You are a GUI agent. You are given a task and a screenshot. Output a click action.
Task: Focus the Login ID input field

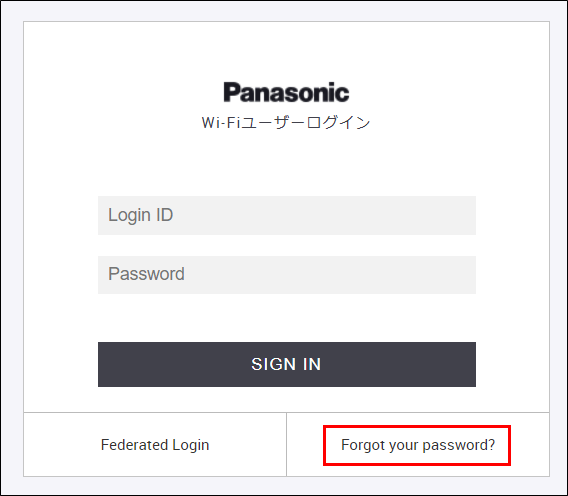[x=287, y=215]
